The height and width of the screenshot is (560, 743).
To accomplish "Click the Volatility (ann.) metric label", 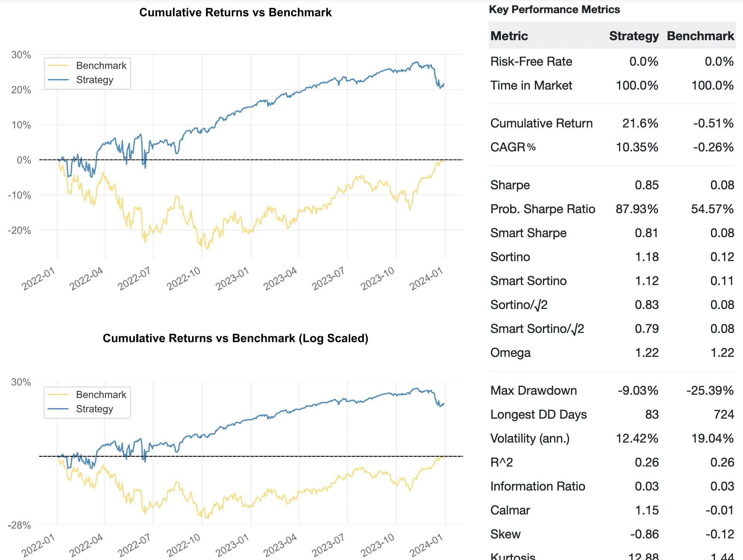I will click(x=530, y=438).
